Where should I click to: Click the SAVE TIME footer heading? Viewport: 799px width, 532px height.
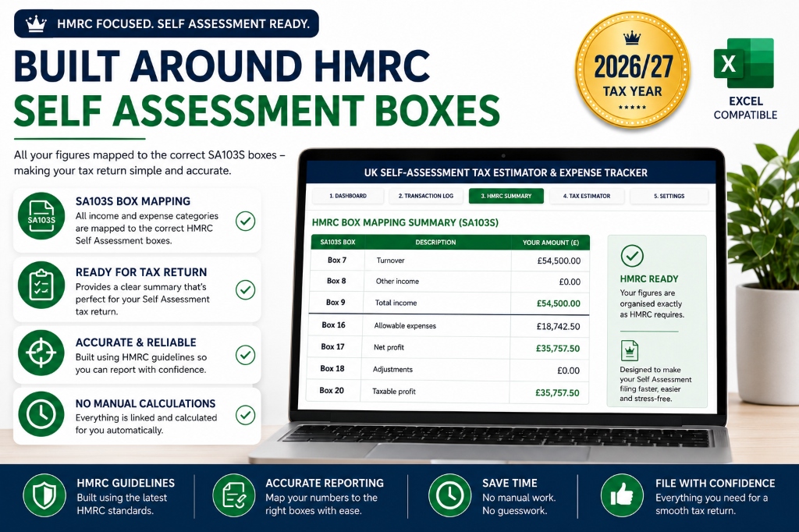(x=510, y=483)
